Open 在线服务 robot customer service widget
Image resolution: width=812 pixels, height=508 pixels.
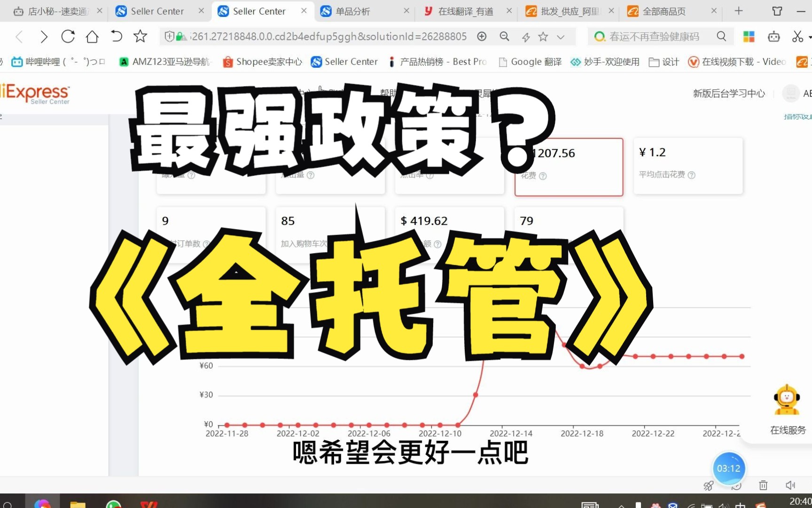click(787, 409)
